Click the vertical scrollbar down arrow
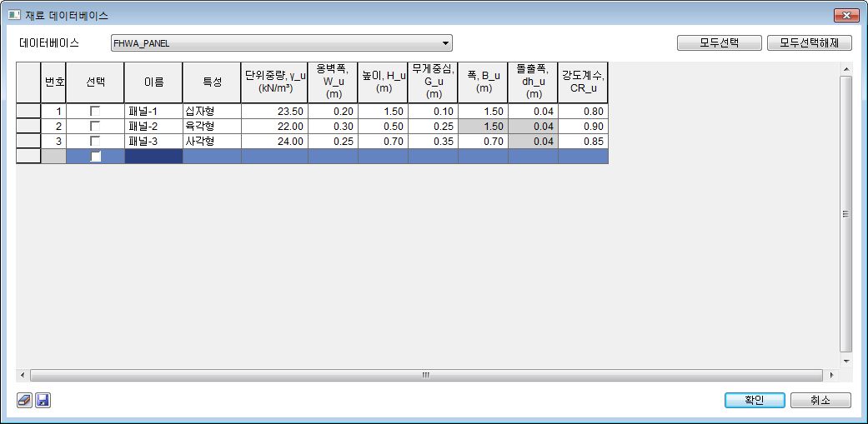868x424 pixels. pos(845,362)
